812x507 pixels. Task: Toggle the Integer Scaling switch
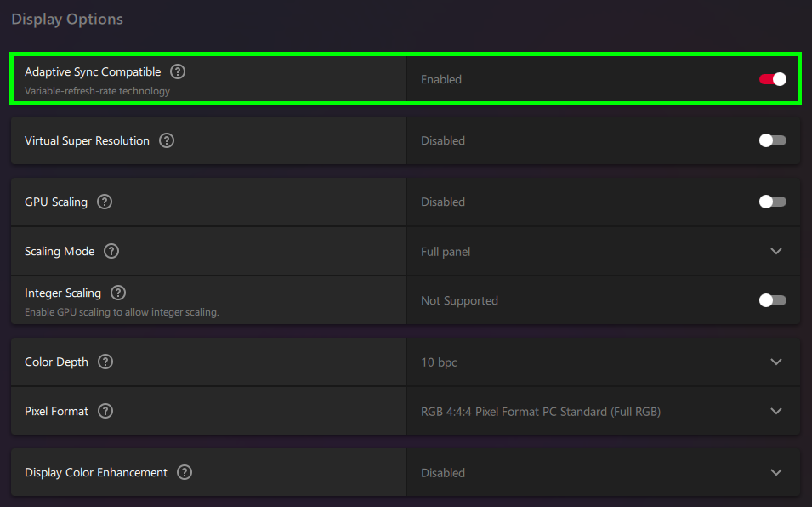click(x=772, y=300)
